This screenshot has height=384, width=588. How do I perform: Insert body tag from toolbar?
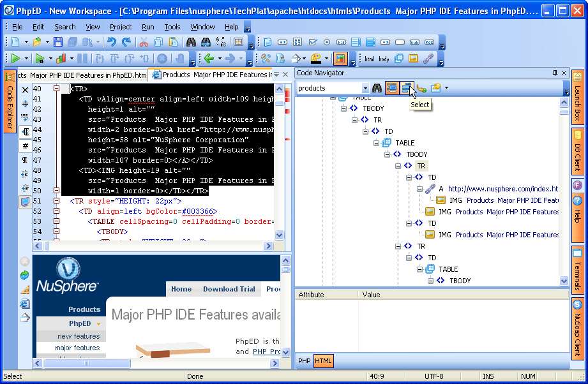(x=384, y=59)
